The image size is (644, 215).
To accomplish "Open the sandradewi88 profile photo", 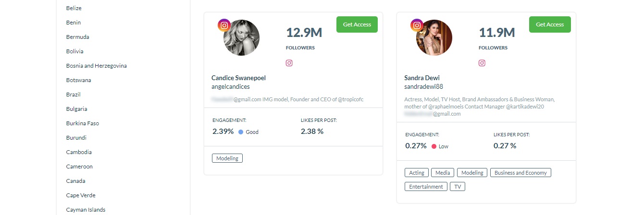I will coord(434,38).
